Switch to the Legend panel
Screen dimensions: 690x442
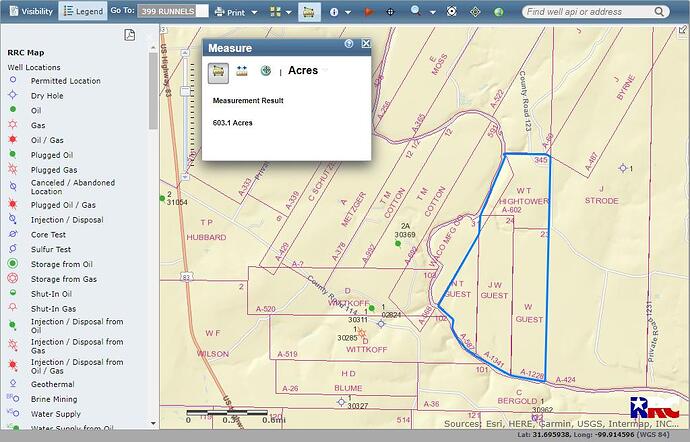click(83, 11)
